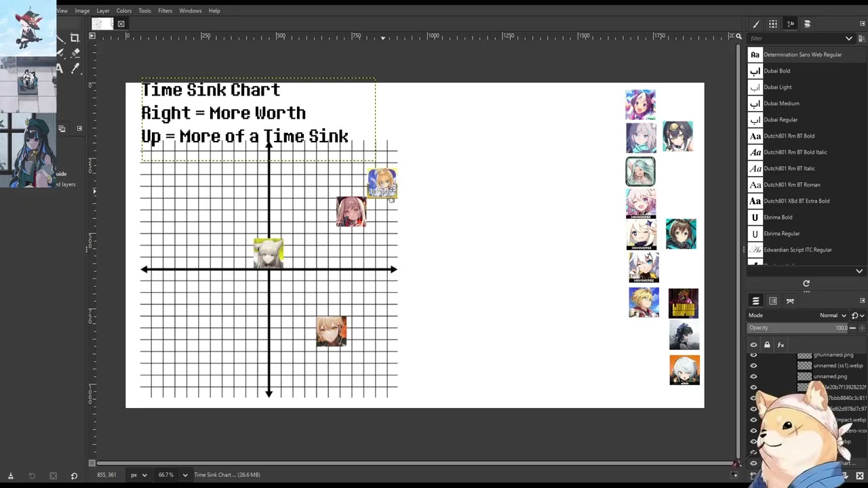
Task: Open the layer mode group switch dropdown
Action: (857, 315)
